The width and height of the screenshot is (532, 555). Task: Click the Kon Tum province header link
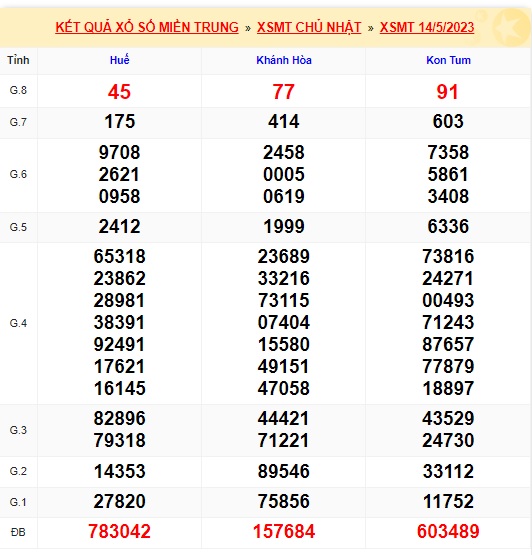pos(448,60)
